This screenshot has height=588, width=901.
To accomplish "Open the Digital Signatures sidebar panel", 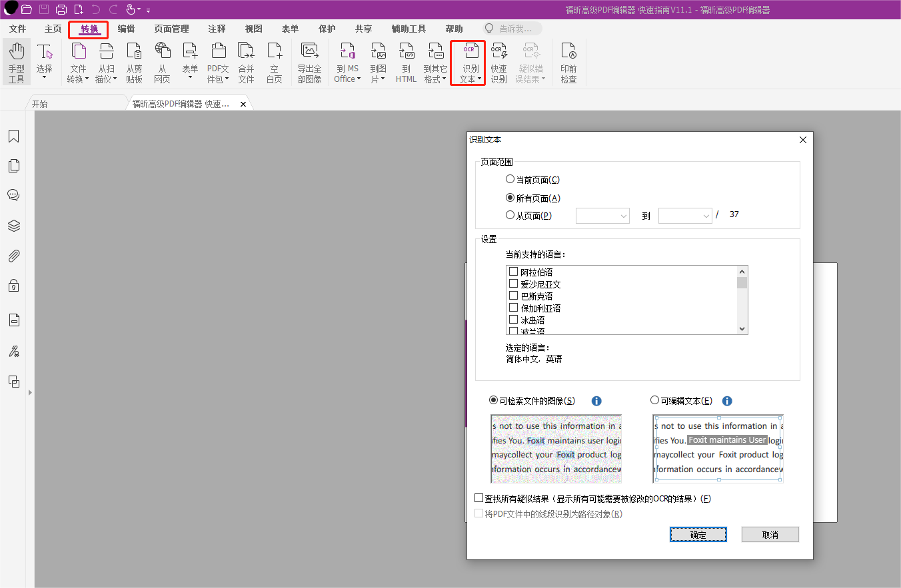I will 13,351.
